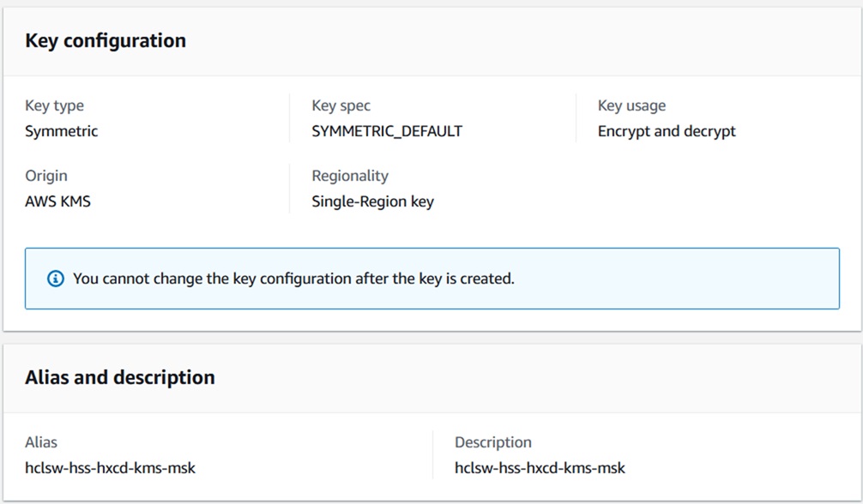The height and width of the screenshot is (504, 863).
Task: Select the SYMMETRIC_DEFAULT value text
Action: pyautogui.click(x=387, y=131)
